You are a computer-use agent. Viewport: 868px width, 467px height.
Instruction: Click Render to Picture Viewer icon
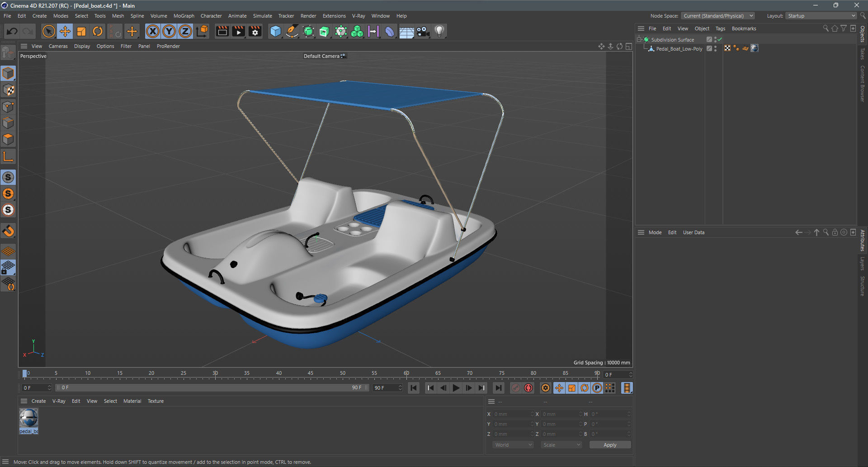238,31
